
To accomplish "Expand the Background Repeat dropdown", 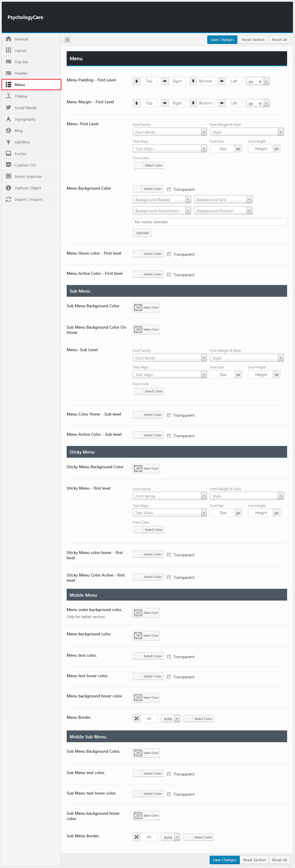I will 162,200.
